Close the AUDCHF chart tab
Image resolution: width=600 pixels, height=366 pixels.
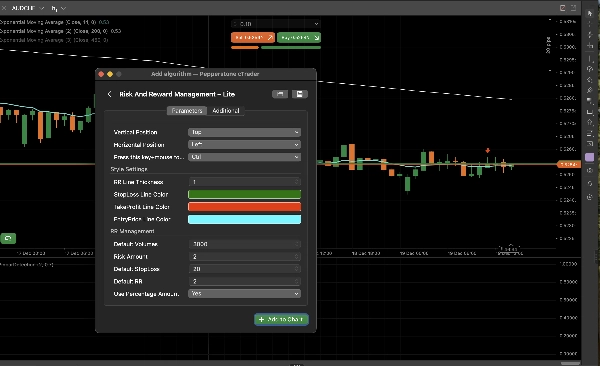(4, 8)
